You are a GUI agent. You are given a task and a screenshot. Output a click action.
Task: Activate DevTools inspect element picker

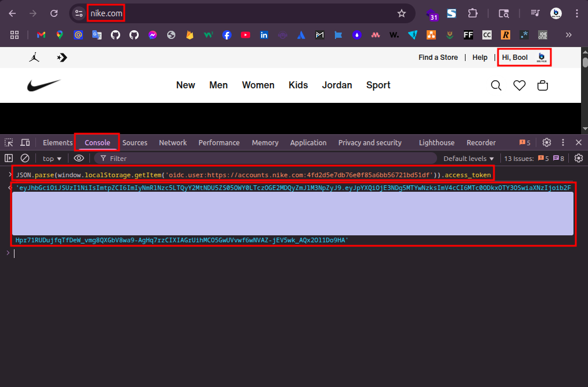[9, 142]
